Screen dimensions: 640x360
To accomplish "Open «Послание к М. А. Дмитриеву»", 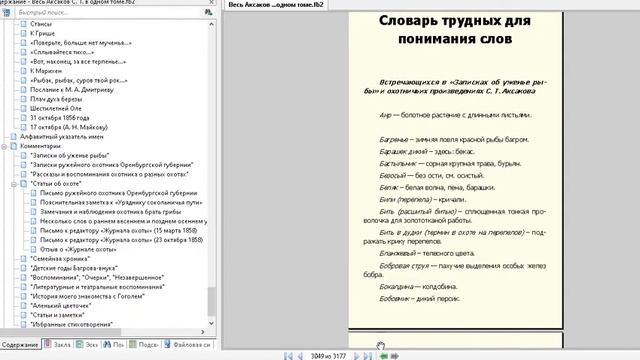I will 72,90.
